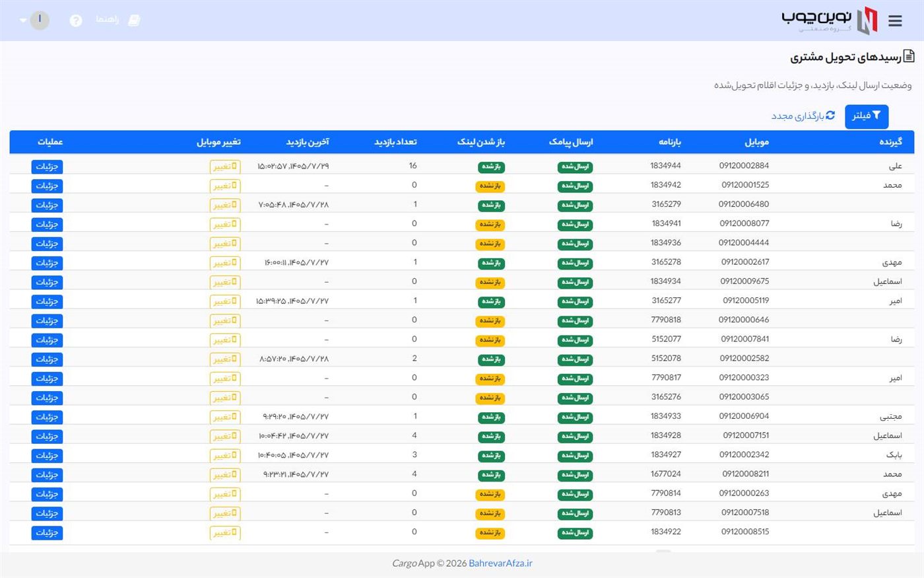Image resolution: width=924 pixels, height=578 pixels.
Task: Open جزئیات for waybill 1834936
Action: tap(47, 244)
